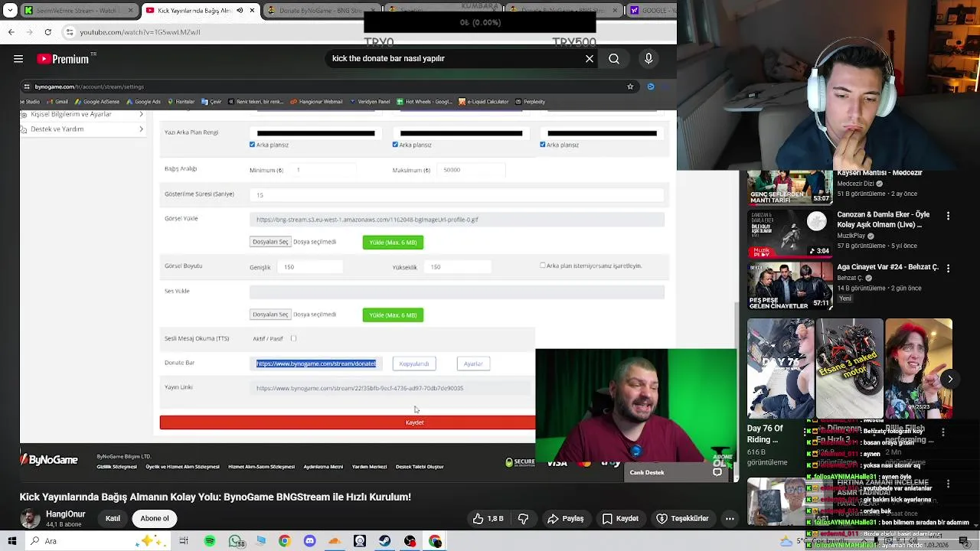Viewport: 980px width, 551px height.
Task: Open the Hot Wheels bookmark
Action: pos(424,102)
